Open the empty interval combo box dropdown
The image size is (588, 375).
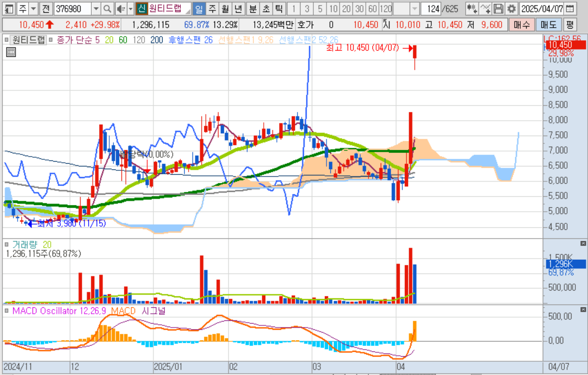tap(414, 8)
